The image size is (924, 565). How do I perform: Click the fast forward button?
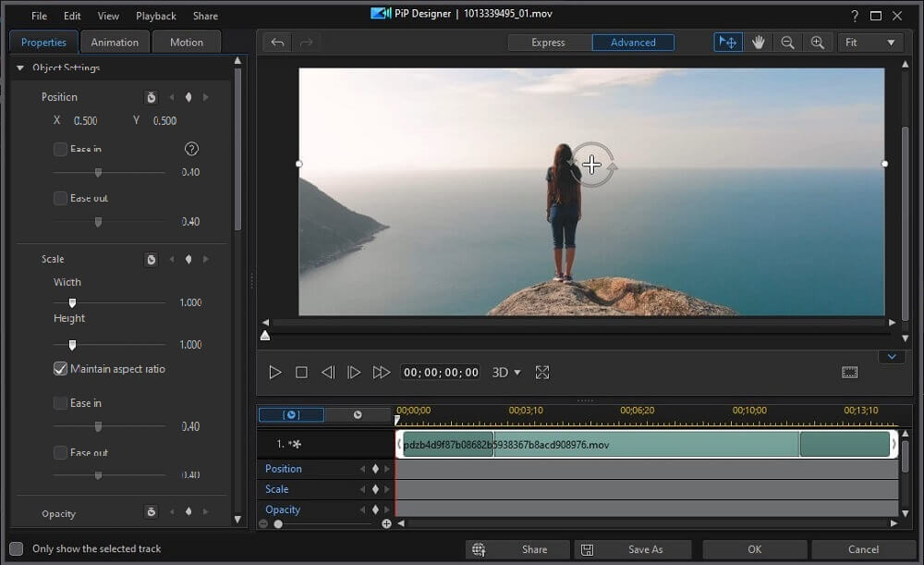click(x=381, y=373)
